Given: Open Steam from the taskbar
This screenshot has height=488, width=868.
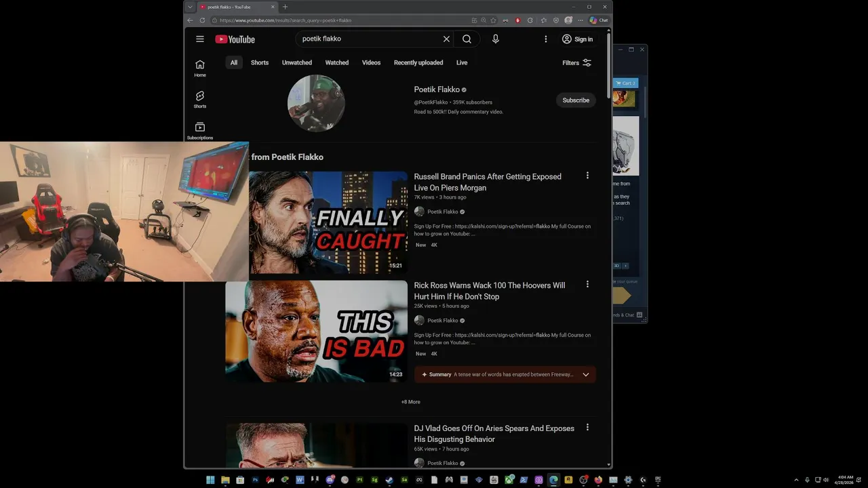Looking at the screenshot, I should 389,480.
